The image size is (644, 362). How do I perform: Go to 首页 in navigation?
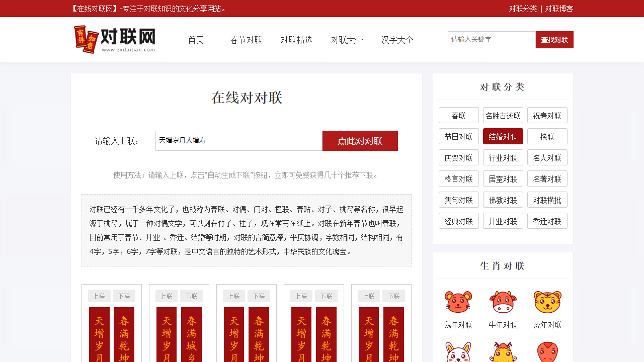196,40
